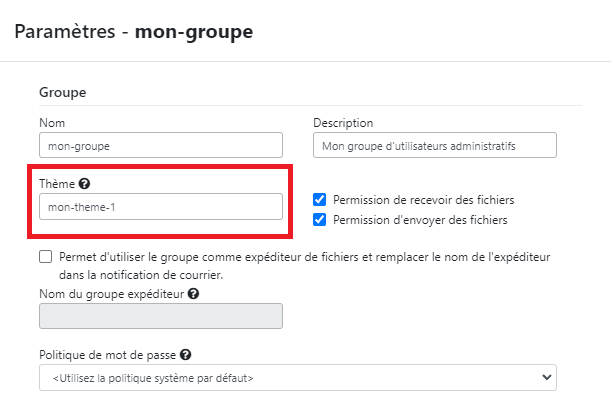
Task: Select the text '<Utilisez la politique système par défaut>'
Action: pyautogui.click(x=153, y=378)
